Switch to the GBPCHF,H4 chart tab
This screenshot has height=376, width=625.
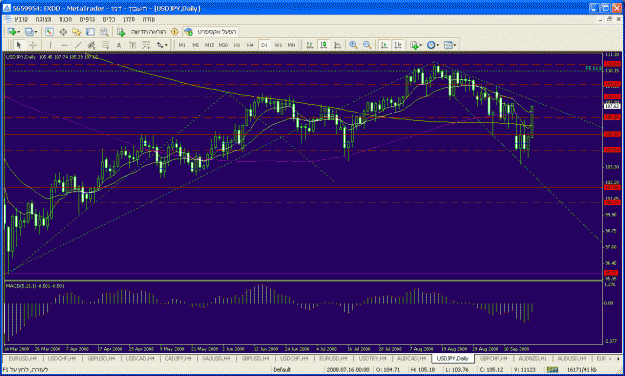coord(493,359)
